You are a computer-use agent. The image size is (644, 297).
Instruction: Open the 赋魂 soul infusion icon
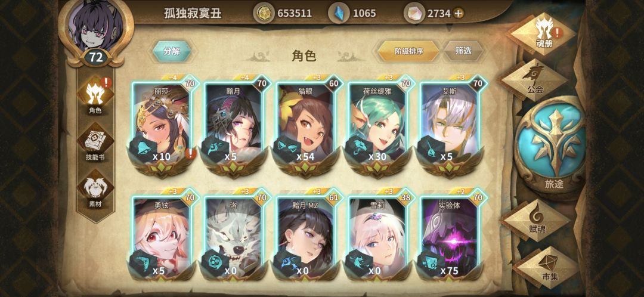[535, 219]
